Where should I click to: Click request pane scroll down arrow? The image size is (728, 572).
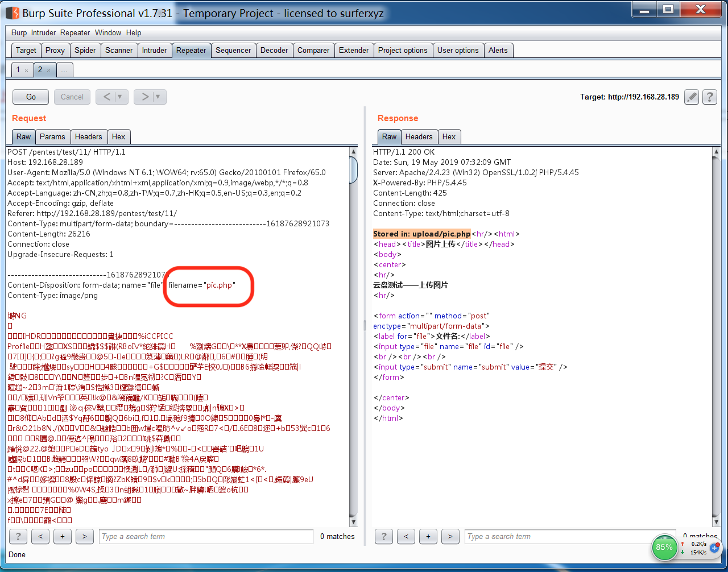pyautogui.click(x=353, y=522)
